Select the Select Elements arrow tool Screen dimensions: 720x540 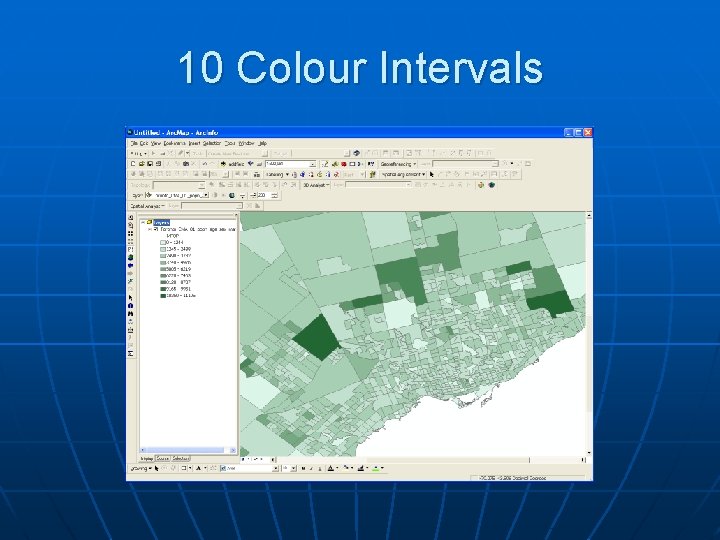[131, 298]
